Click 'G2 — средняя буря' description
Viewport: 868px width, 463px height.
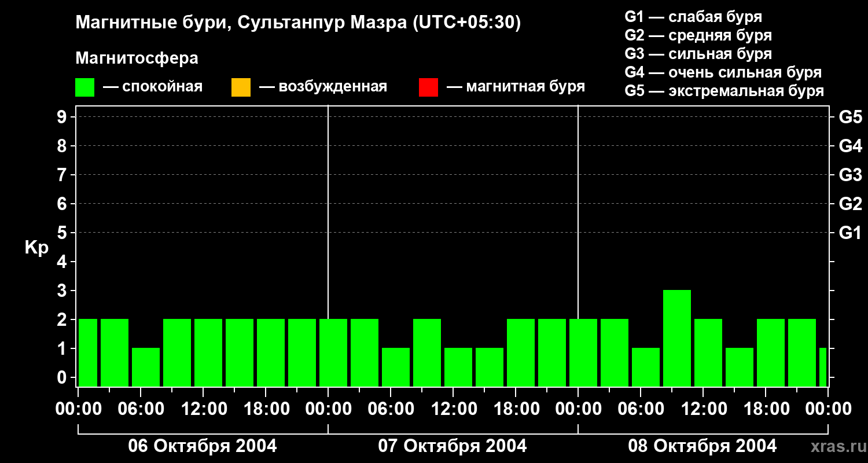click(x=698, y=35)
